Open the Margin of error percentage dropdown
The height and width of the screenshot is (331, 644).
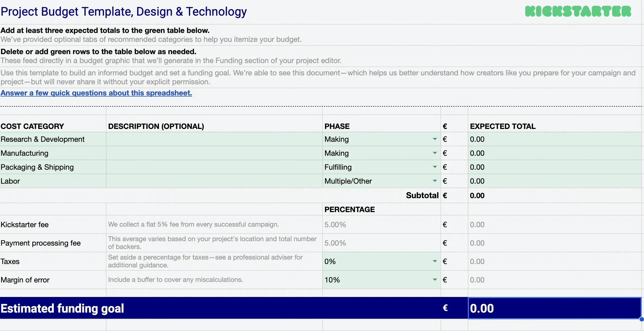[435, 280]
